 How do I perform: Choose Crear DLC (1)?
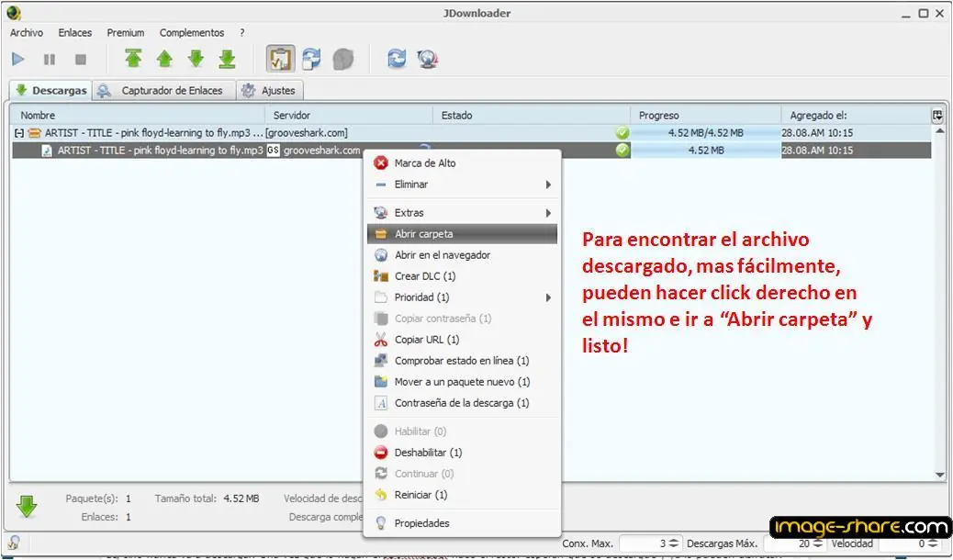coord(462,276)
